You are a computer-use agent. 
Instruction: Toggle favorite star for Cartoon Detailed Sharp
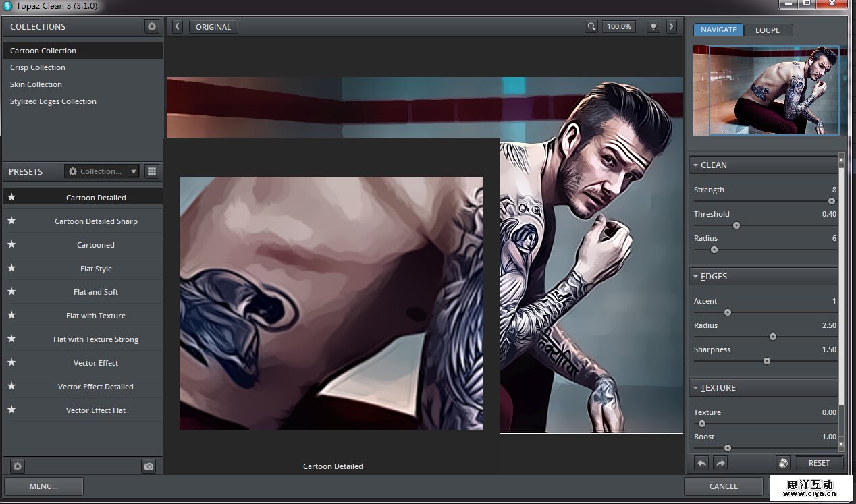(x=11, y=221)
